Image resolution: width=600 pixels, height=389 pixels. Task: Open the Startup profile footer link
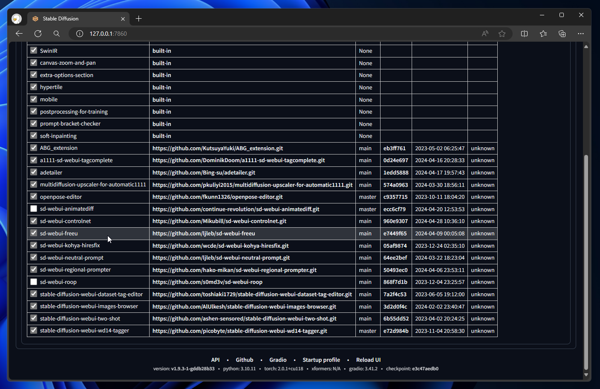[x=321, y=360]
